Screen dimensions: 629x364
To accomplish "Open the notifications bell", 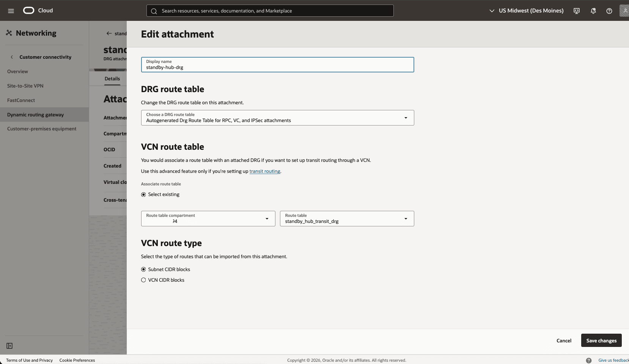I will click(x=593, y=11).
